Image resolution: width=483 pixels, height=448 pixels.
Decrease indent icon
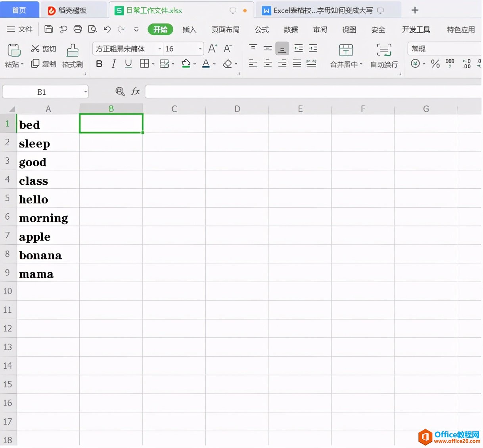tap(299, 48)
